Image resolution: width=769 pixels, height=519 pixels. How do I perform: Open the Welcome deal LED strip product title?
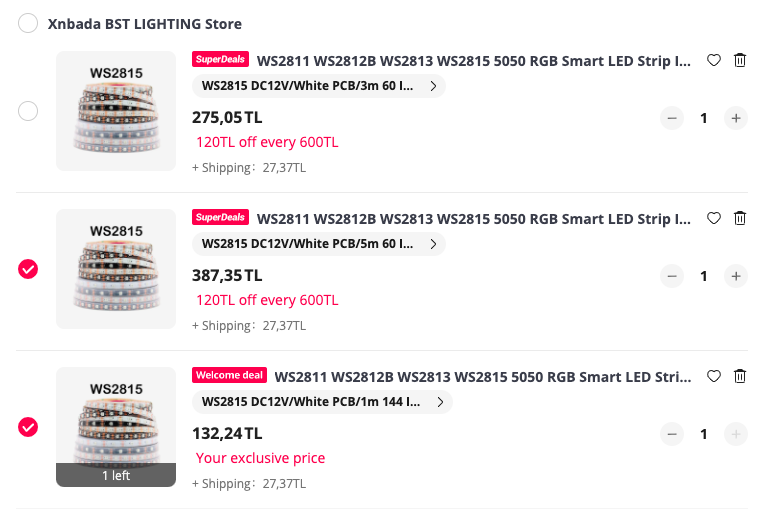pyautogui.click(x=483, y=377)
